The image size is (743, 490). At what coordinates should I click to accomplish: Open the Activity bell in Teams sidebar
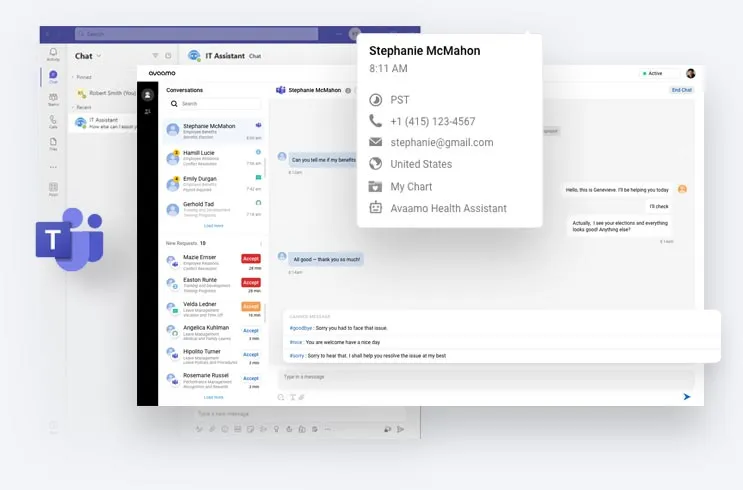[53, 55]
